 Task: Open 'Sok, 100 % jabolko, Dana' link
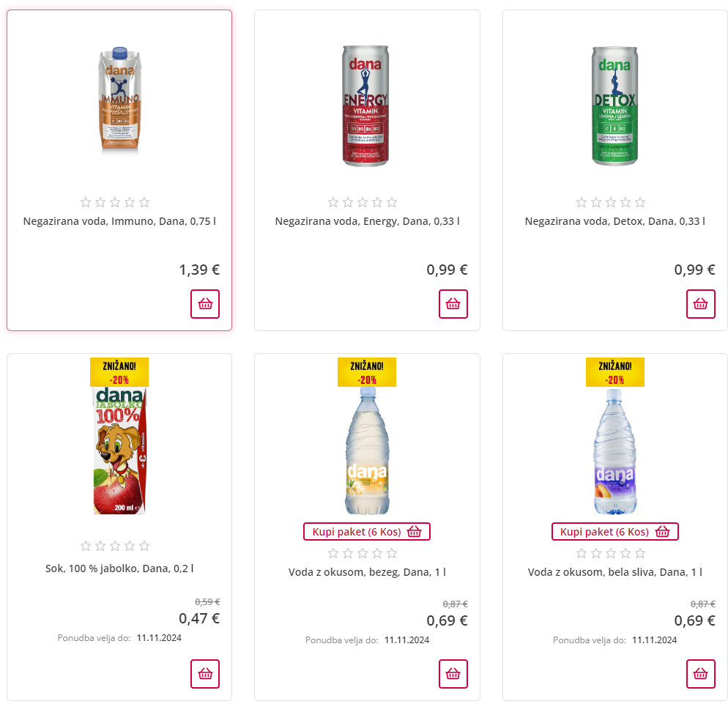119,568
